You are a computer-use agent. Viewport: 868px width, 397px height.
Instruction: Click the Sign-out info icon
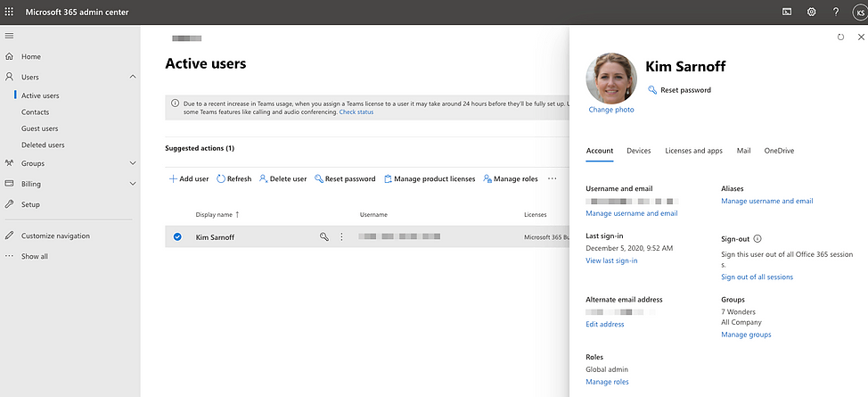tap(757, 239)
